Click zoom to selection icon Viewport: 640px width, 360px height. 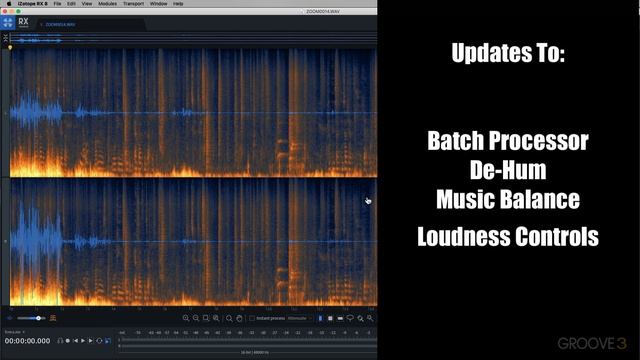coord(206,318)
